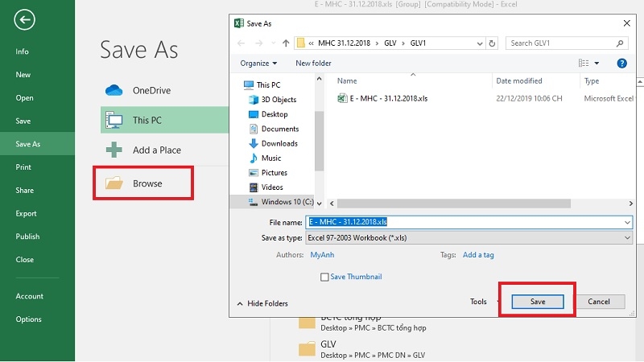Open the dialog Help question mark
The height and width of the screenshot is (362, 644).
point(621,64)
